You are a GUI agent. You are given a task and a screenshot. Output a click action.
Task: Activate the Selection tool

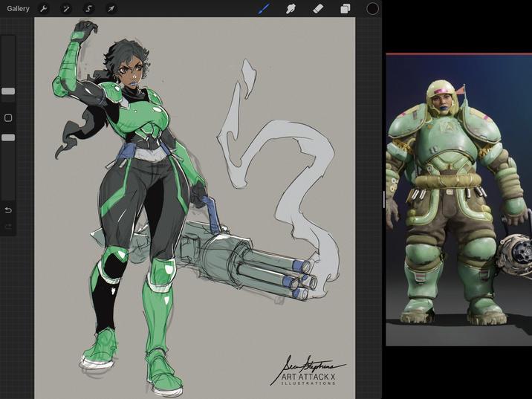click(88, 9)
